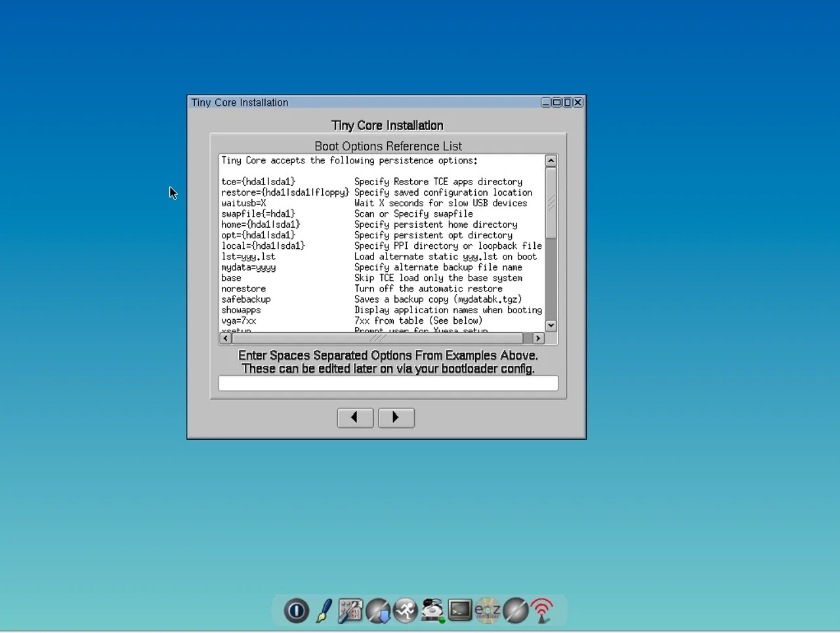This screenshot has width=840, height=633.
Task: Select the "home={hda1|sda1}" option text
Action: (261, 225)
